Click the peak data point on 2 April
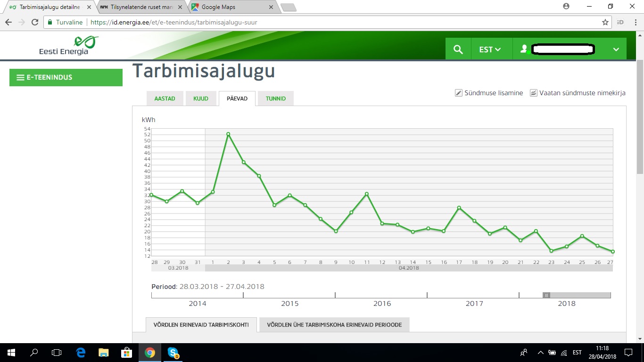 [228, 134]
